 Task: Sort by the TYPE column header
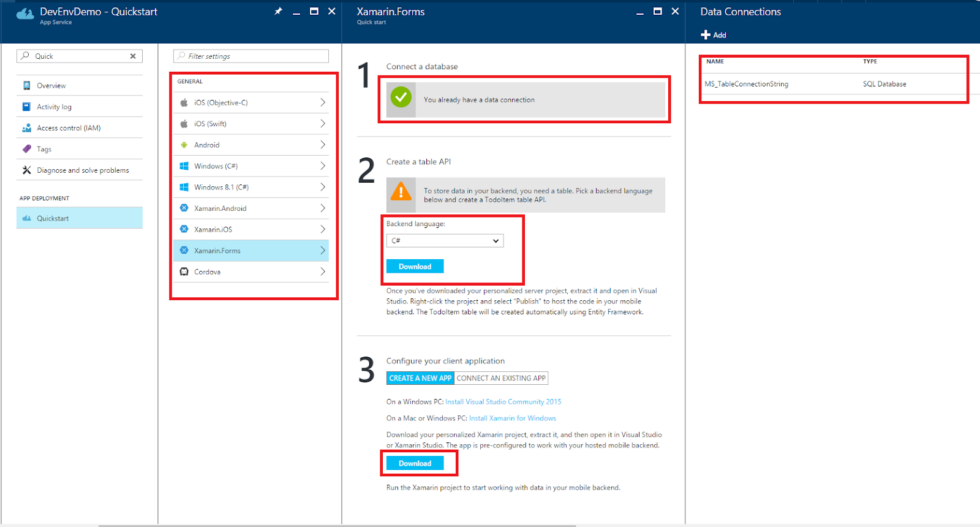coord(870,61)
